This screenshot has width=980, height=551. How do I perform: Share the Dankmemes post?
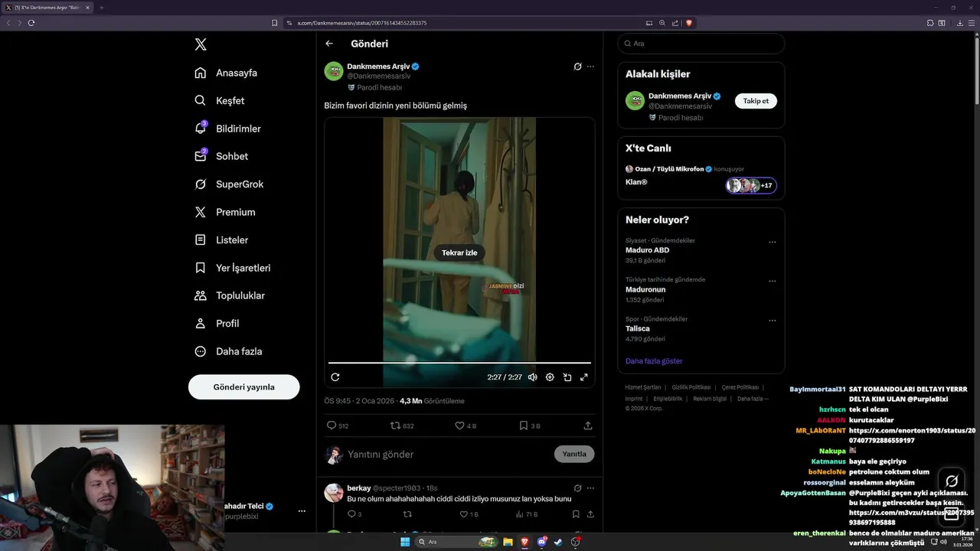click(x=588, y=425)
